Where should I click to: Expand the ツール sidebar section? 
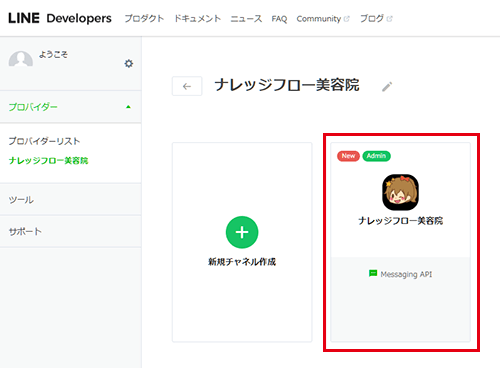[70, 200]
